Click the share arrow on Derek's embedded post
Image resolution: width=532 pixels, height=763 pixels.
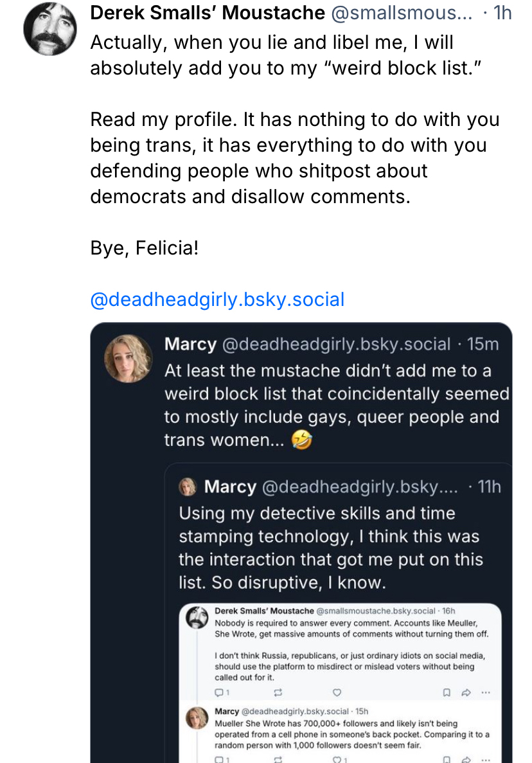(x=466, y=693)
